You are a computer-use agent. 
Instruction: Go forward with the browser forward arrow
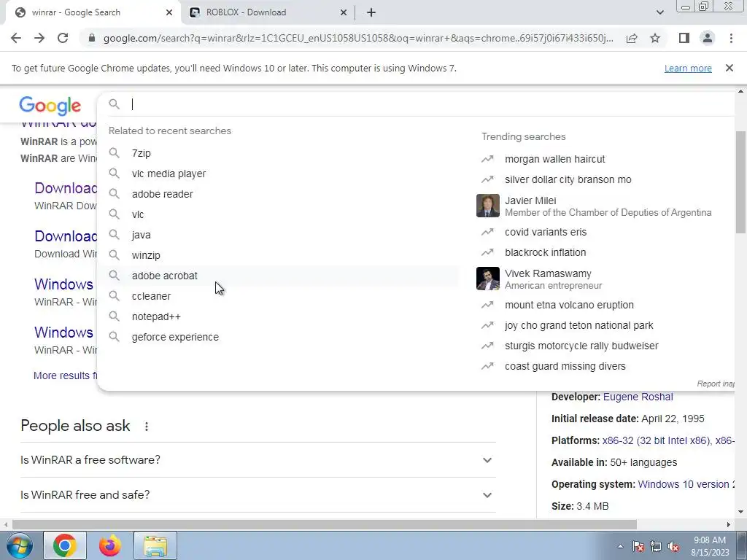(39, 38)
